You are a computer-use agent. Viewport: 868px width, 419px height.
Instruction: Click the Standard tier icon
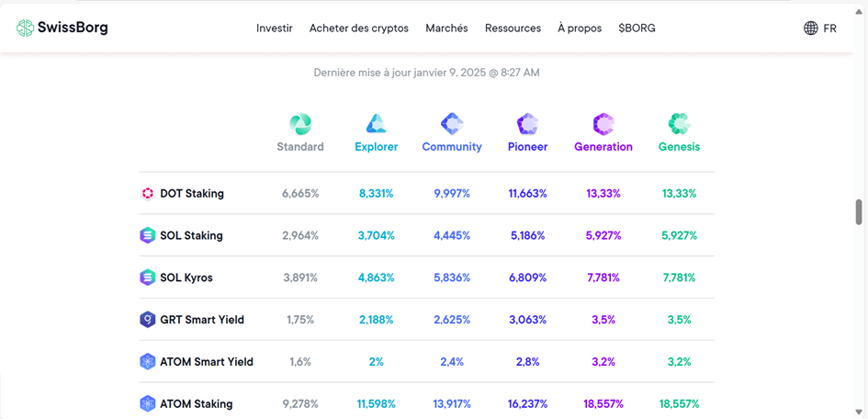click(x=300, y=124)
